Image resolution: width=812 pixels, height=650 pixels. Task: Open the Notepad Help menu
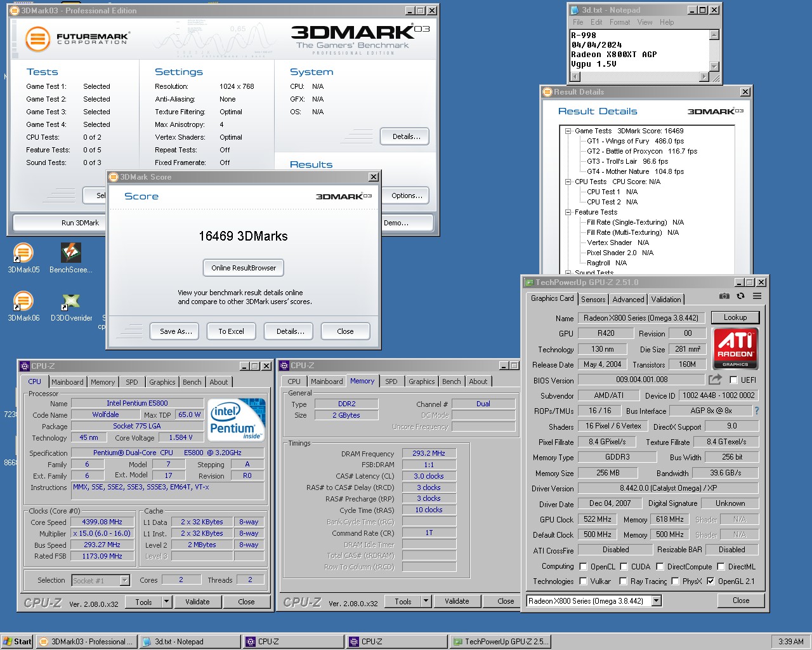(667, 22)
